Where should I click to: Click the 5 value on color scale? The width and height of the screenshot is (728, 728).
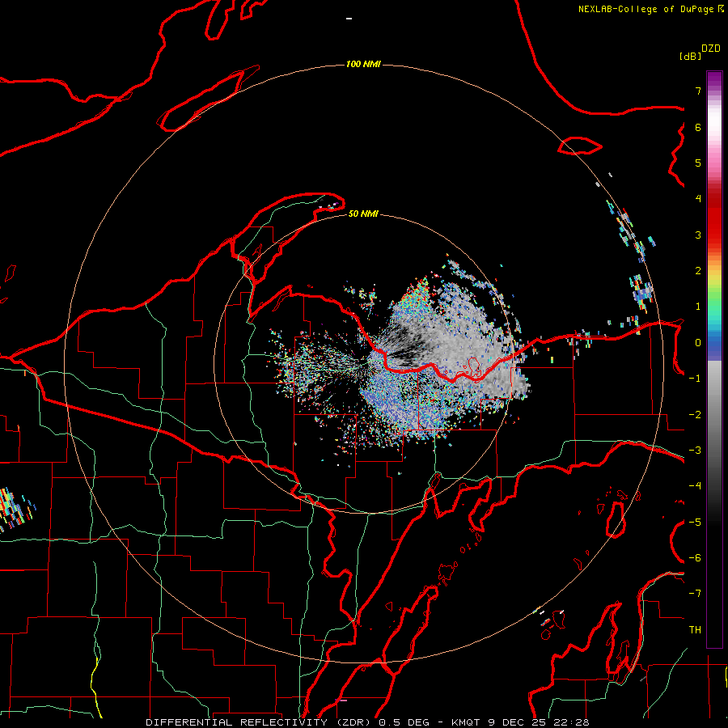[698, 163]
